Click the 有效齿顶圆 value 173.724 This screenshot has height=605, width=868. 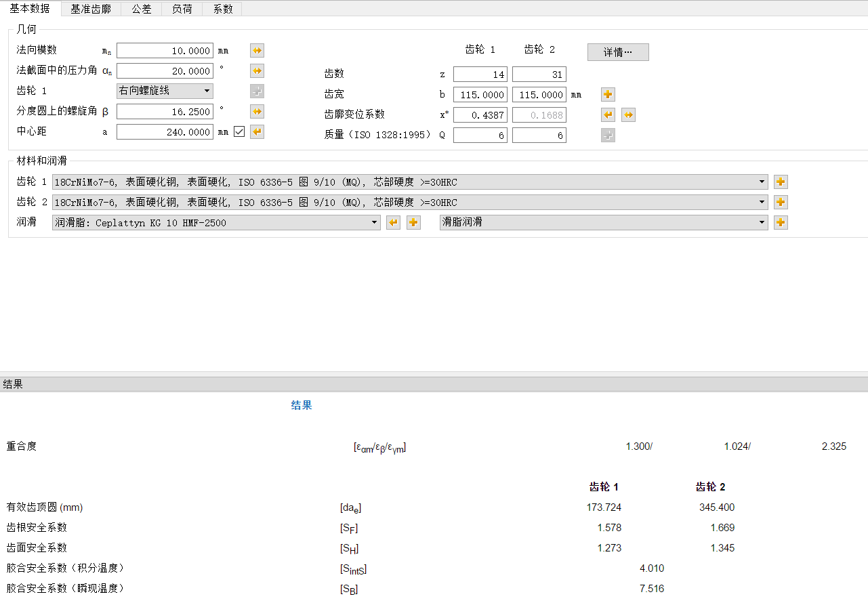(604, 507)
